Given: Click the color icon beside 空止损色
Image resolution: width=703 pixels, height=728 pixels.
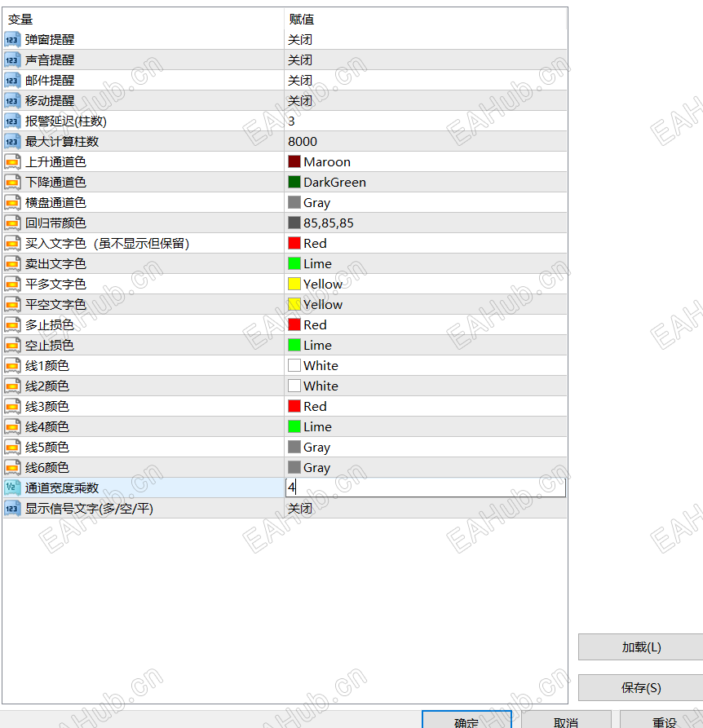Looking at the screenshot, I should pos(12,346).
